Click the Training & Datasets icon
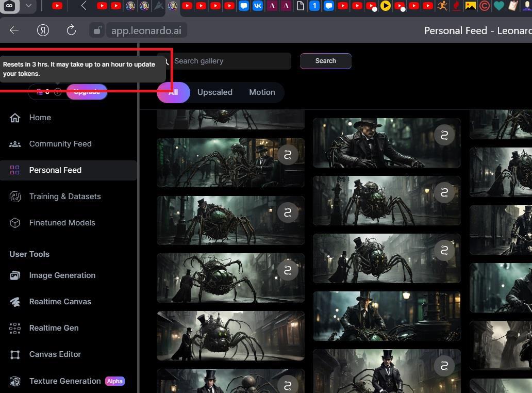Screen dimensions: 532x393 coord(15,196)
